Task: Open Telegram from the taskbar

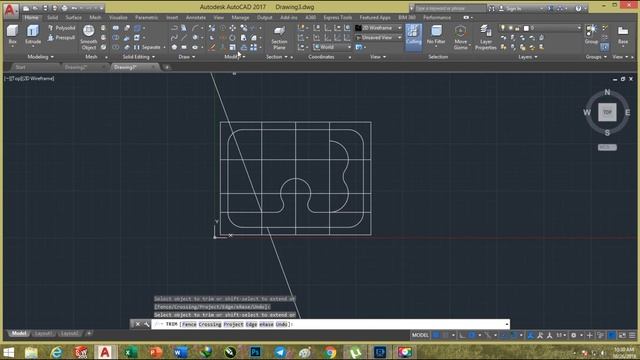Action: [x=280, y=352]
